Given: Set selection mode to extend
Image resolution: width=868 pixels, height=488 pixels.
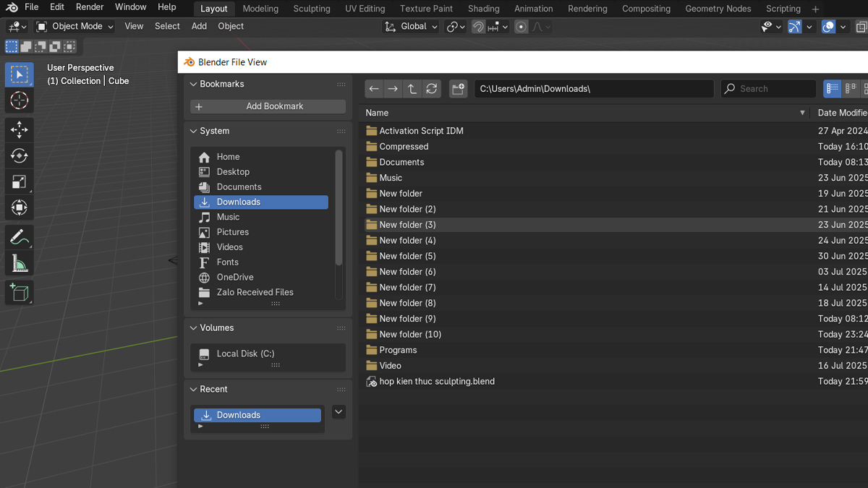Looking at the screenshot, I should coord(26,47).
